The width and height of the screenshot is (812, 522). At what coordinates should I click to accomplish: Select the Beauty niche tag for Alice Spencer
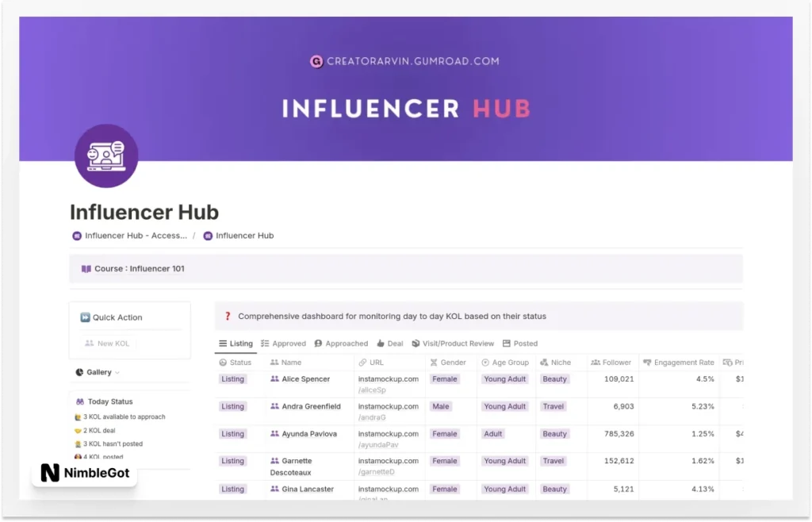point(554,378)
